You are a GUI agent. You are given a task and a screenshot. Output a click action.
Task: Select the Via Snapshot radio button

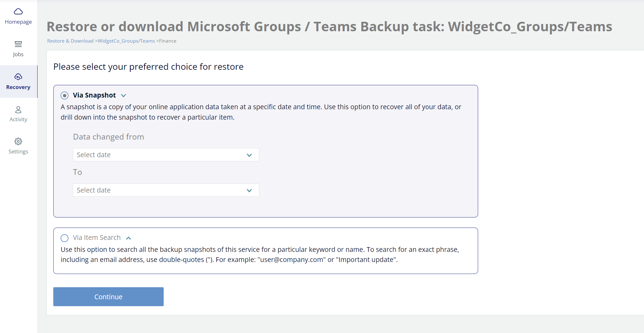64,95
